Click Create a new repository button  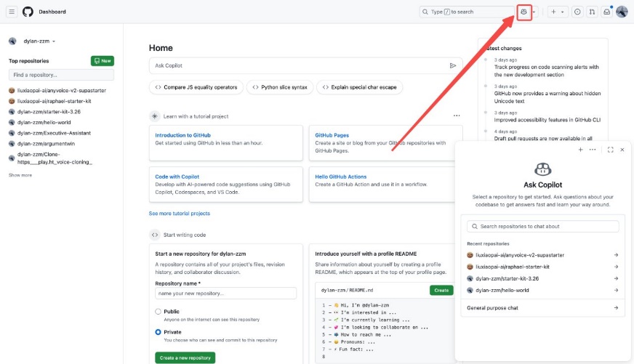pos(185,357)
